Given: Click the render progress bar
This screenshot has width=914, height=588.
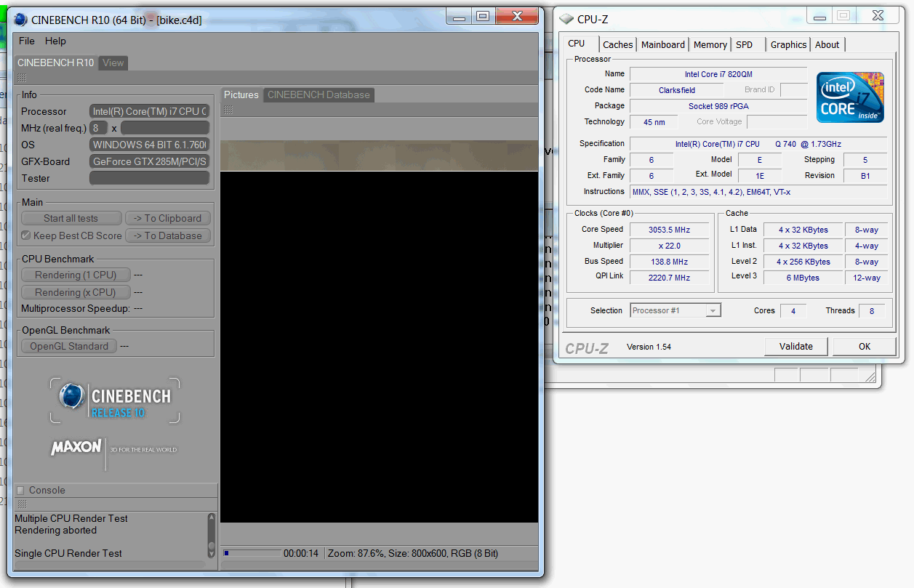Looking at the screenshot, I should [252, 553].
